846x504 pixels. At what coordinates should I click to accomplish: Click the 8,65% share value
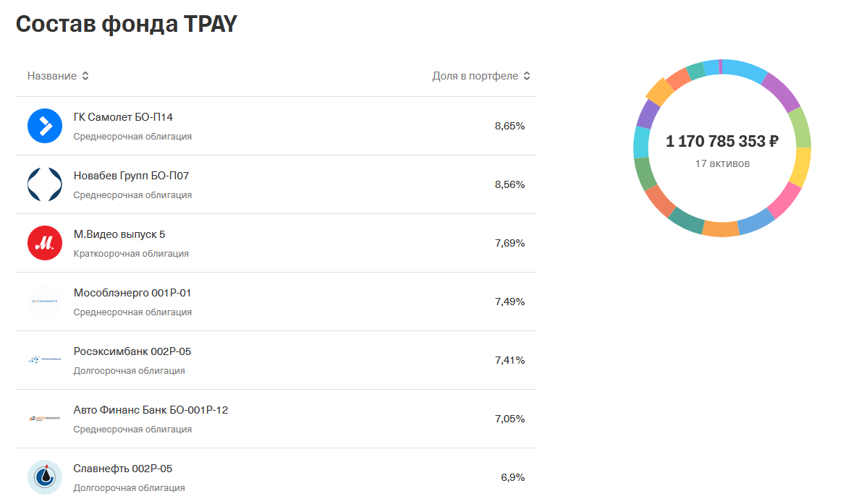click(509, 126)
